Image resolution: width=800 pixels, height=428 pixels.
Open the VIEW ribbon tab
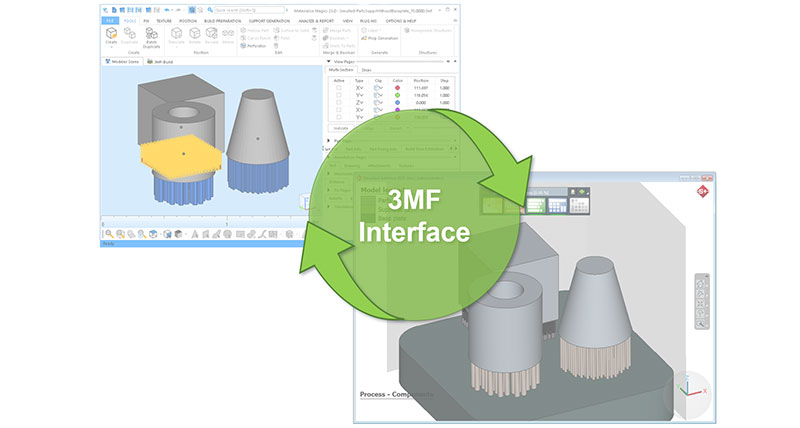coord(347,21)
